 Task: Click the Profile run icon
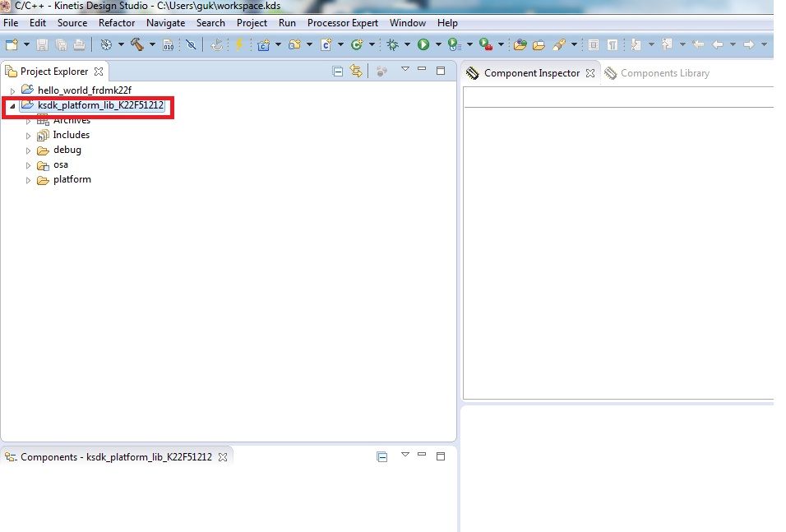pyautogui.click(x=454, y=44)
